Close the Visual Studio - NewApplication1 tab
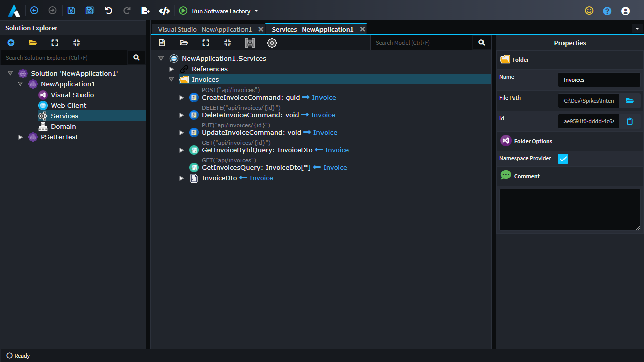This screenshot has height=362, width=644. (261, 29)
